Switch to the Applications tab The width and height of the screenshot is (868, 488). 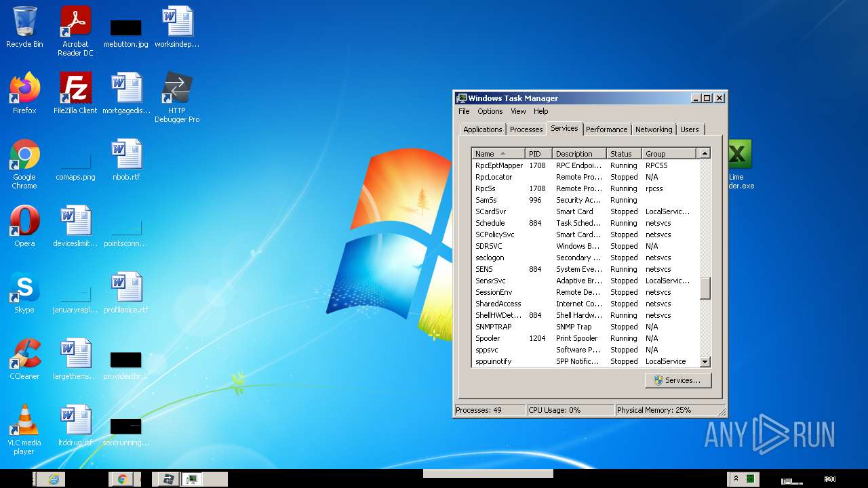[483, 129]
